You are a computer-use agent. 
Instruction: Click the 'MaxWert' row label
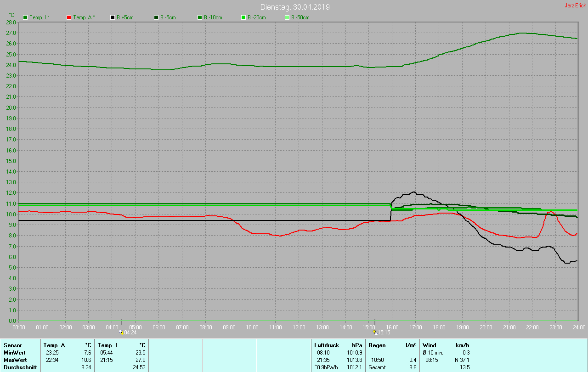pos(15,360)
